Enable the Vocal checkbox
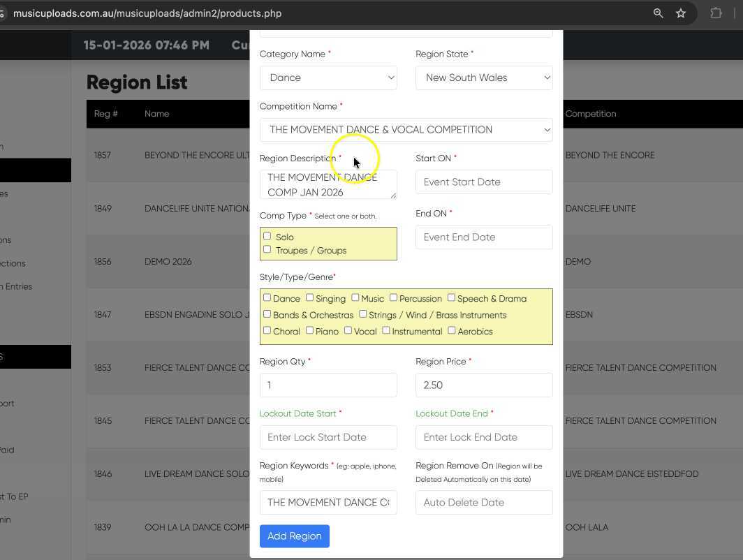This screenshot has width=743, height=560. pyautogui.click(x=348, y=330)
